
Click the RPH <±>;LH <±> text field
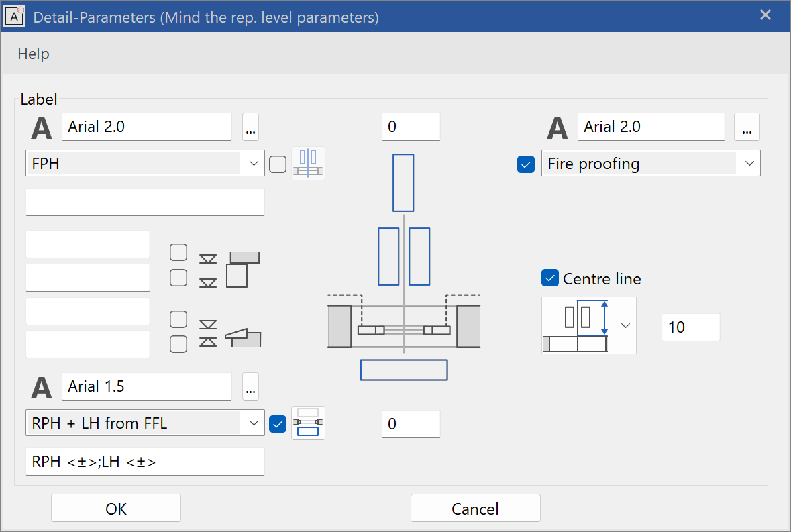coord(146,462)
